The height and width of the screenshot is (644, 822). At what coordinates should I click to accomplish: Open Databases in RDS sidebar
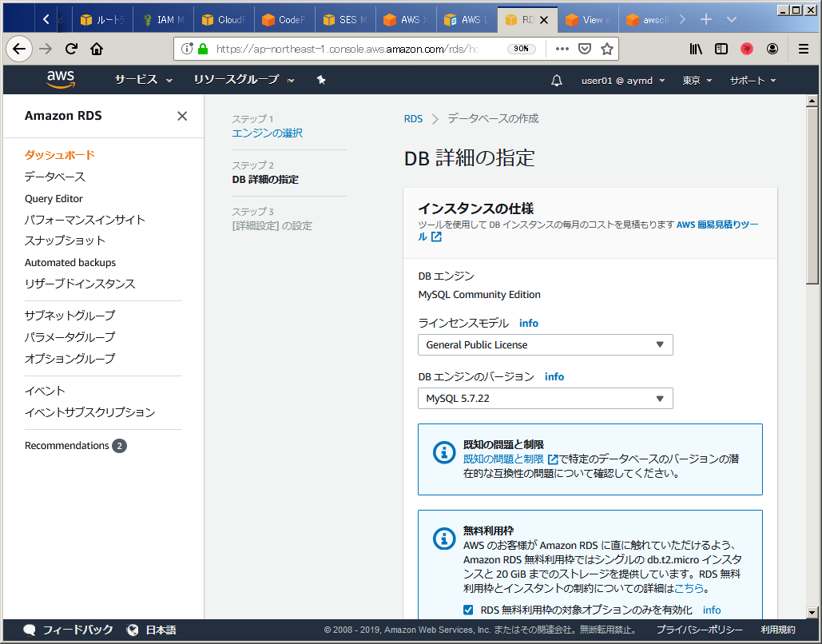[x=54, y=177]
